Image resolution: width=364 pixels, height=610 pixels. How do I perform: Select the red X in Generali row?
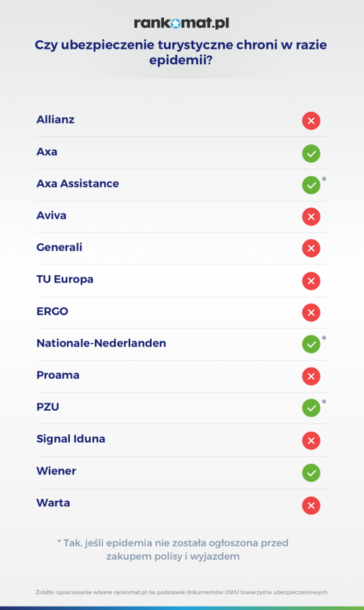[x=311, y=248]
